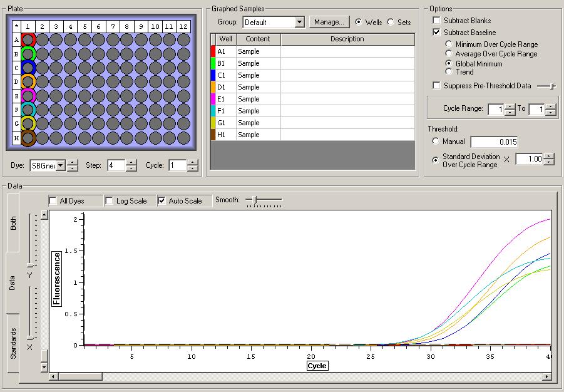Select Average Over Cycle Range baseline option
The width and height of the screenshot is (564, 392).
[x=449, y=54]
